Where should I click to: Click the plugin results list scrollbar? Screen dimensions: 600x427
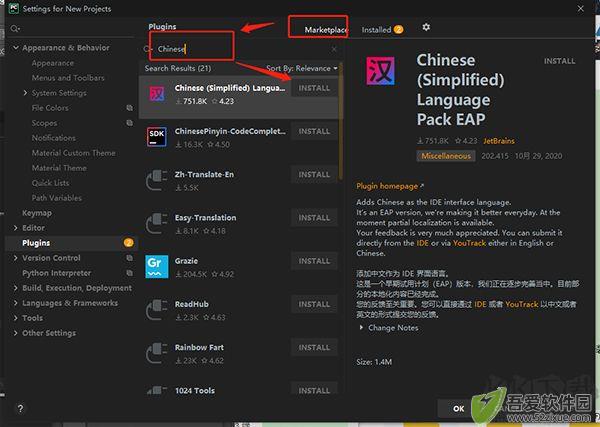click(x=341, y=122)
